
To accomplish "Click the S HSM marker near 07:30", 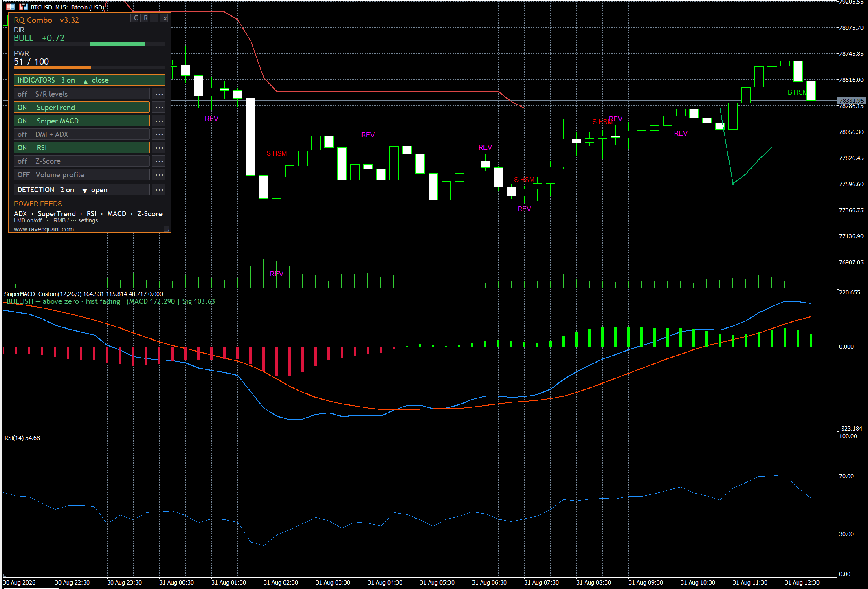I will click(x=524, y=180).
